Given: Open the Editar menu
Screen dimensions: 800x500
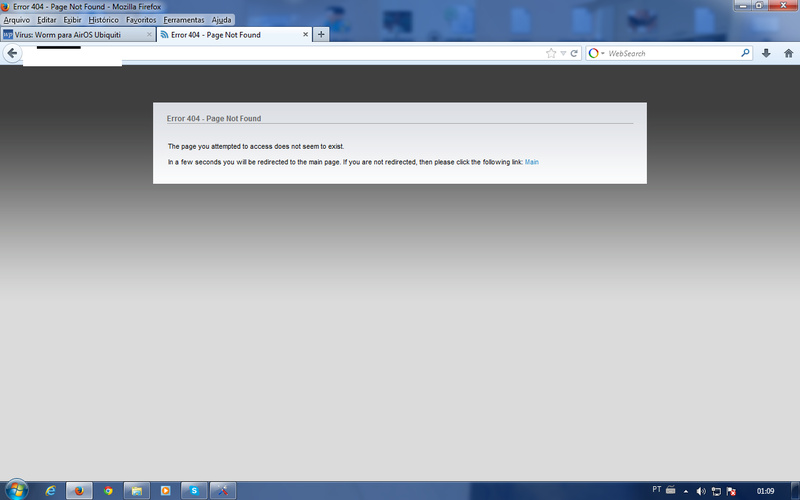Looking at the screenshot, I should tap(46, 20).
